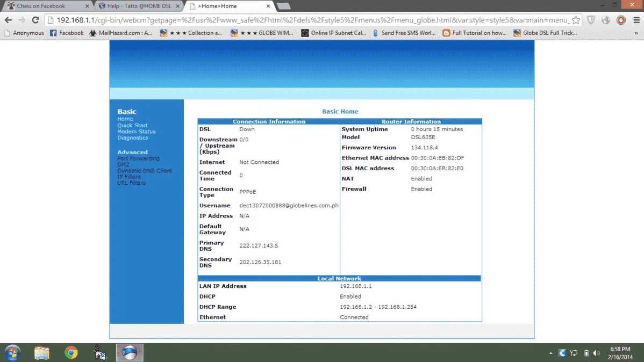Click Firmware Version value 134.118.4
Screen dimensions: 644x362
tap(424, 147)
